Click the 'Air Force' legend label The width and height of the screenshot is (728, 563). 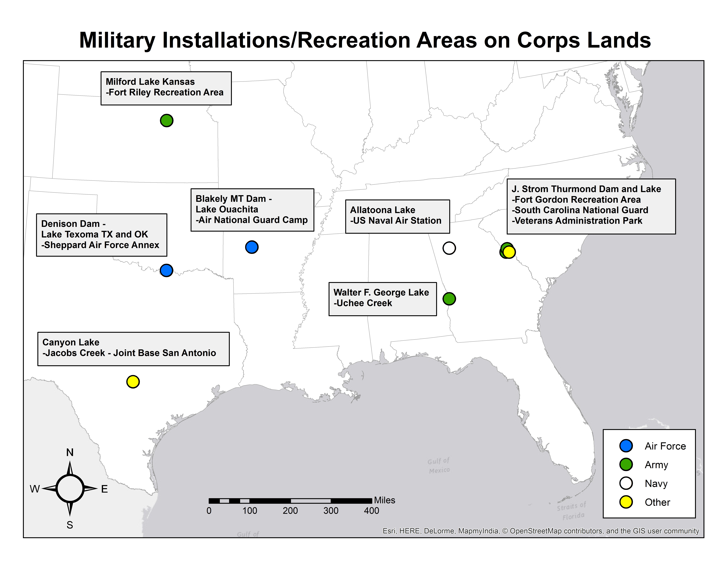pos(665,446)
